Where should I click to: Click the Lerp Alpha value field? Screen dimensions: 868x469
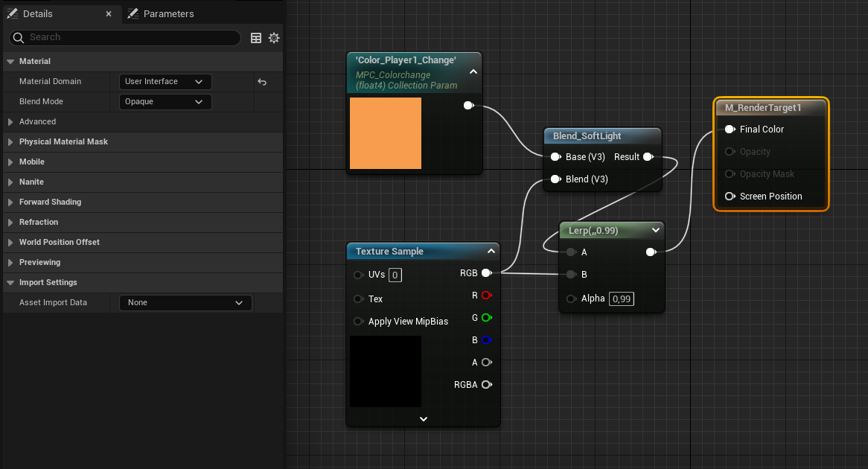point(621,299)
